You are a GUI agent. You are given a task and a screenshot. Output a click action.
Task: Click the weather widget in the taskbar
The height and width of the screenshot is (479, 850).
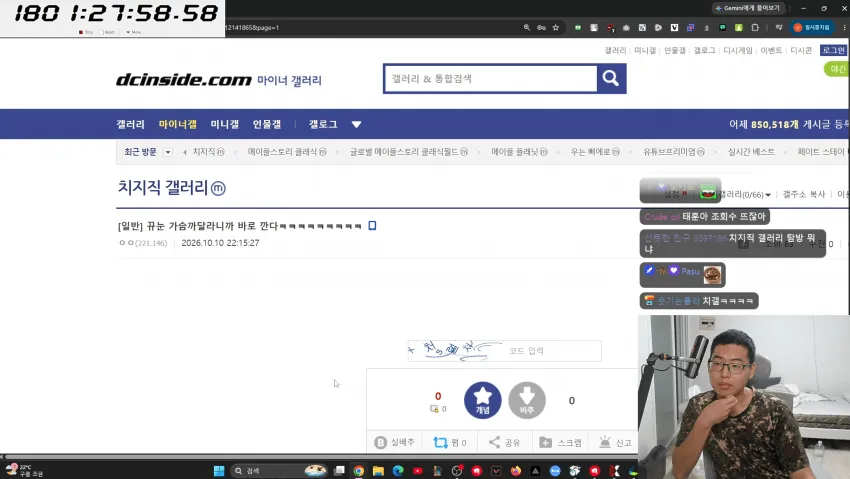pyautogui.click(x=24, y=470)
